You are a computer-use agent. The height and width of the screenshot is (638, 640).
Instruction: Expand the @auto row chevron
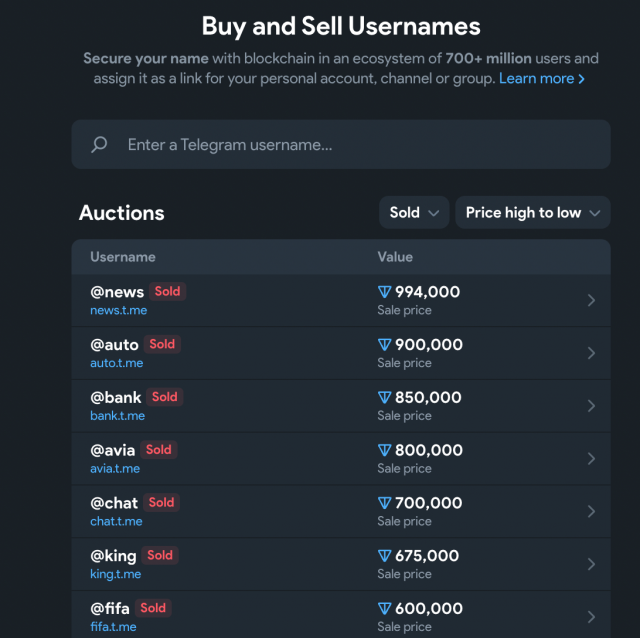[591, 353]
